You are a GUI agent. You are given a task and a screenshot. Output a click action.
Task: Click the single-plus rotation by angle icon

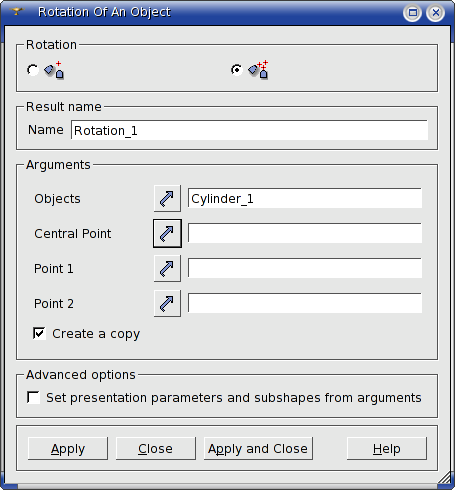[54, 70]
